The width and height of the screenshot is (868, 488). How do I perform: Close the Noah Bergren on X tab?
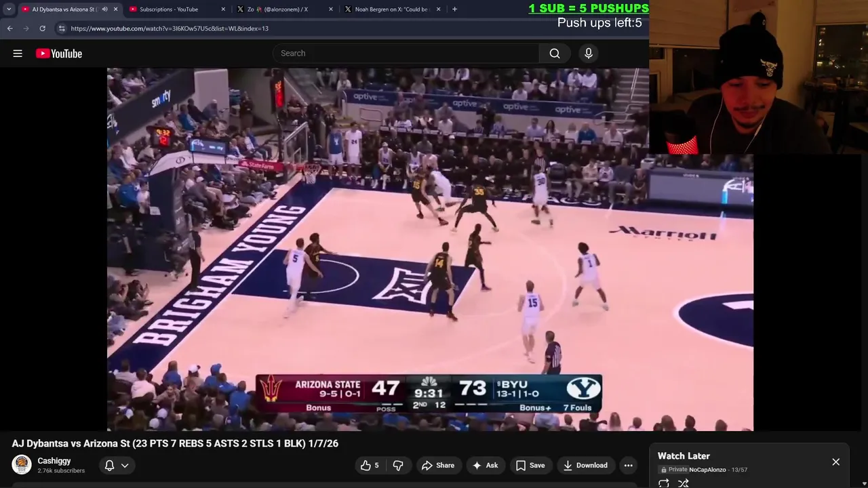[x=439, y=9]
